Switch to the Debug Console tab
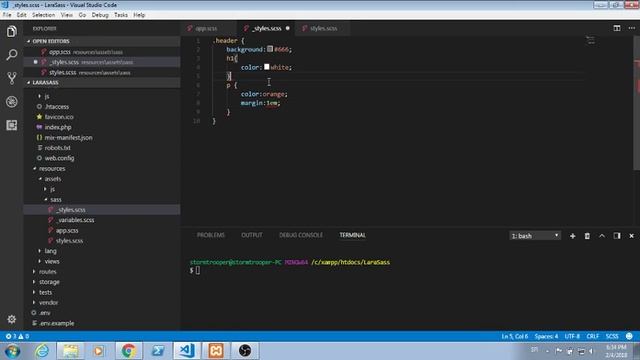This screenshot has width=640, height=360. 300,235
